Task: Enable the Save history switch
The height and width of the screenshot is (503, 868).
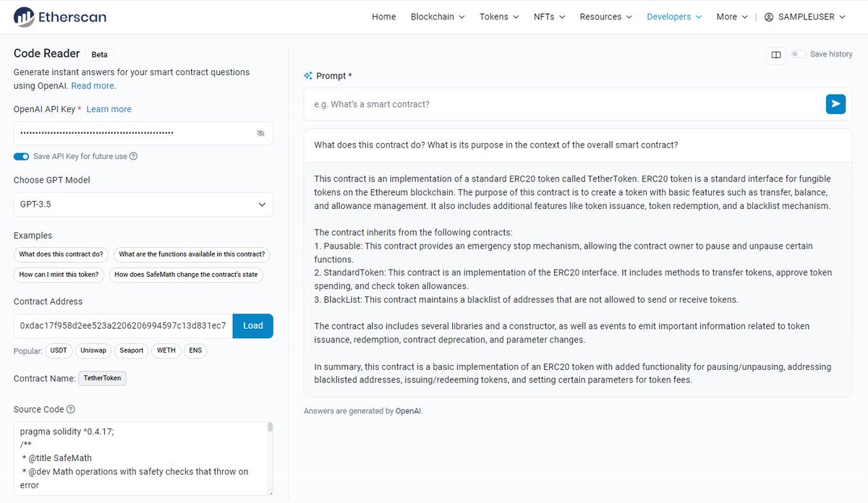Action: 799,54
